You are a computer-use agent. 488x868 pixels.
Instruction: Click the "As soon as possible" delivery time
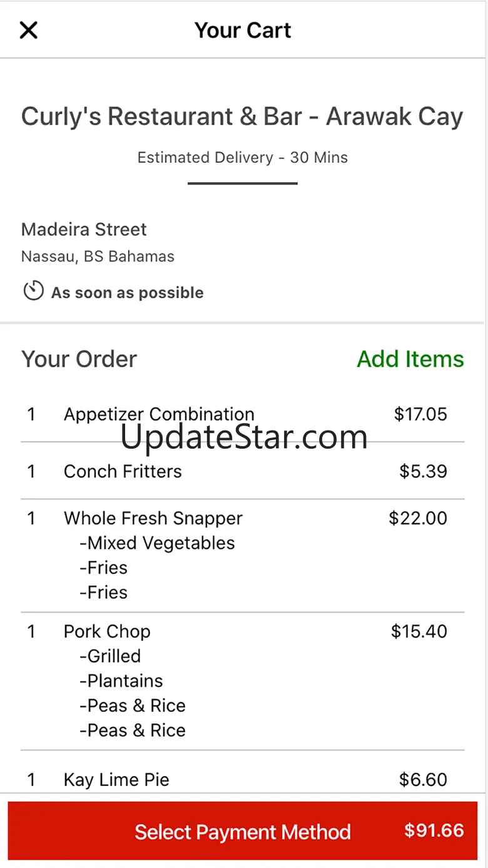128,293
